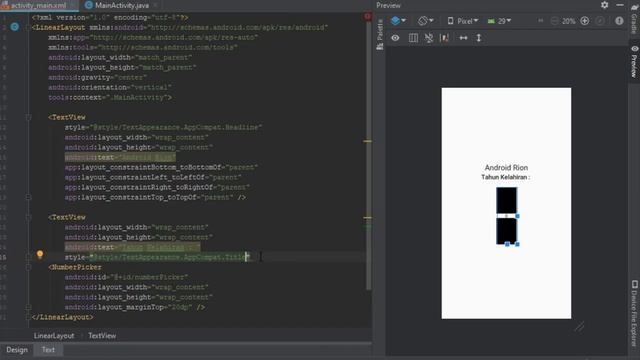This screenshot has height=360, width=640.
Task: Click the layout_constraintBottom_toBottomOf line
Action: point(161,167)
